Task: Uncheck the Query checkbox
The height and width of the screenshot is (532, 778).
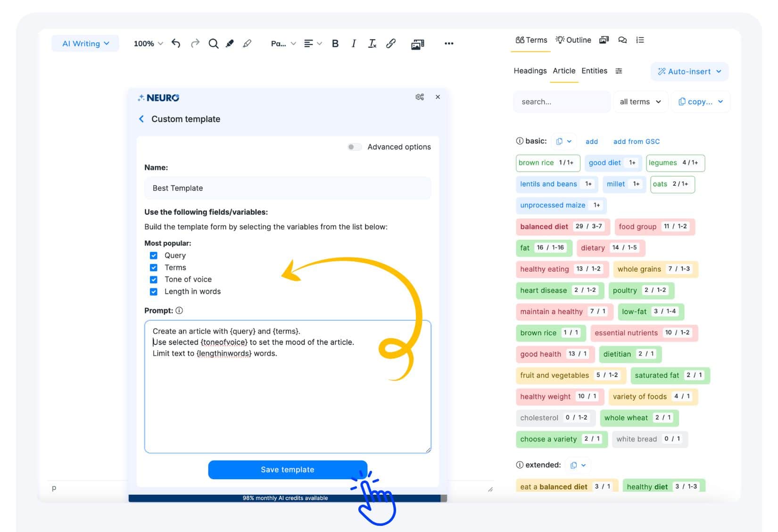Action: (x=153, y=256)
